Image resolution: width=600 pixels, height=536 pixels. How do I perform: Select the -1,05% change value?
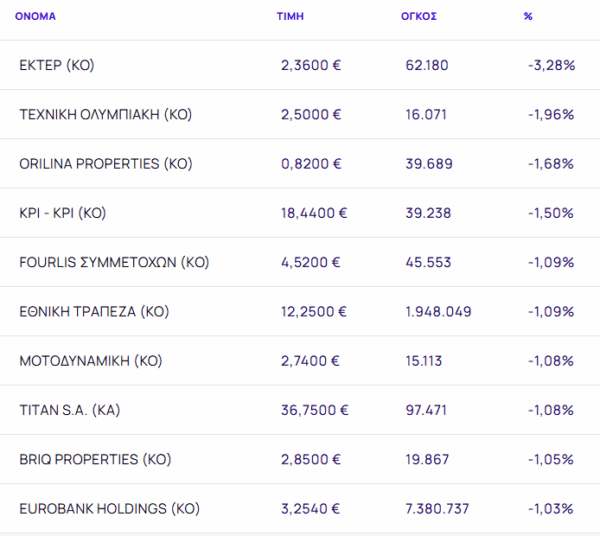pyautogui.click(x=551, y=459)
